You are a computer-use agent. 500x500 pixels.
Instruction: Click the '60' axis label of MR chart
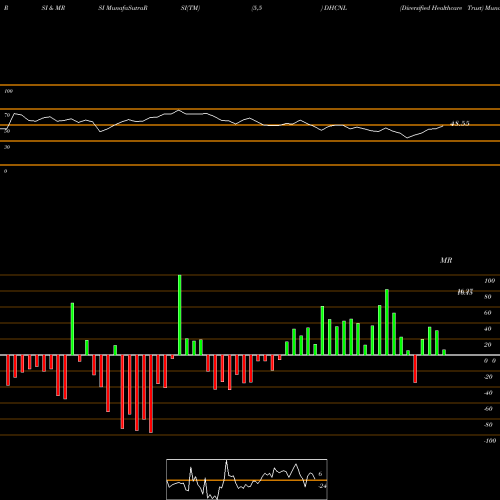point(488,313)
